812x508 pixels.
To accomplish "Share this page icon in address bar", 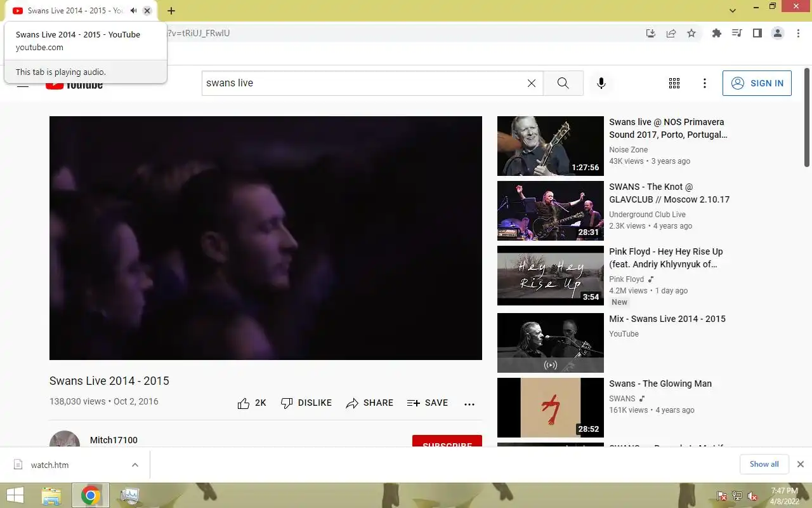I will (x=671, y=33).
